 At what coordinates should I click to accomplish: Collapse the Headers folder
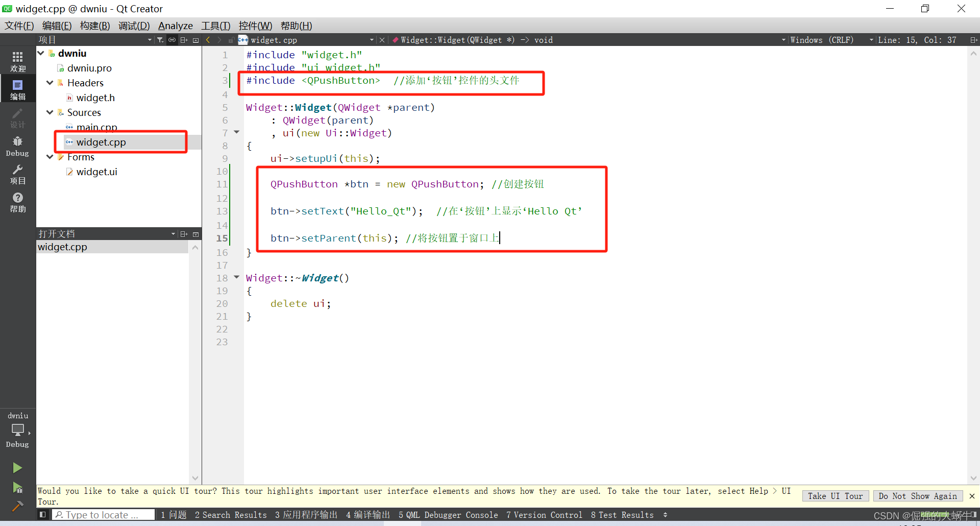(50, 83)
